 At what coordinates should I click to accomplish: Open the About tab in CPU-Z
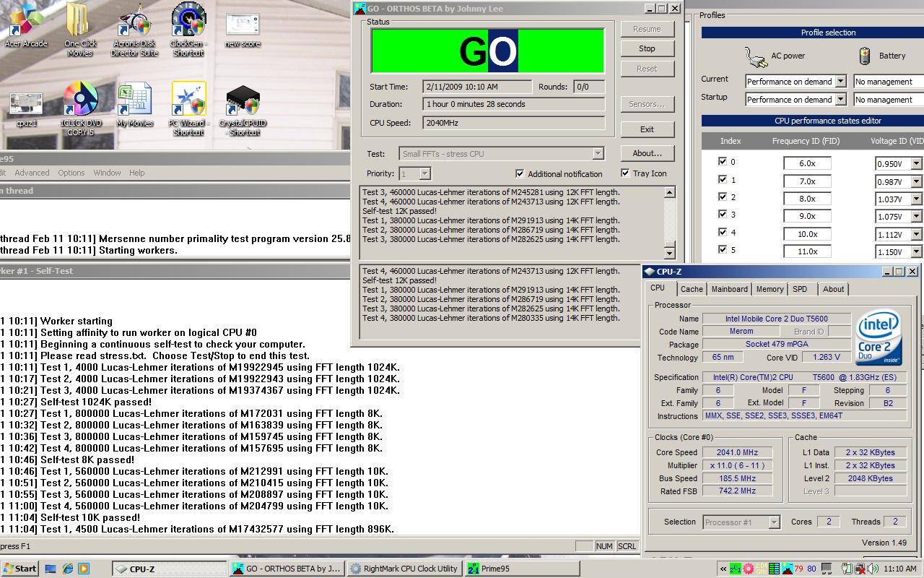pos(833,289)
